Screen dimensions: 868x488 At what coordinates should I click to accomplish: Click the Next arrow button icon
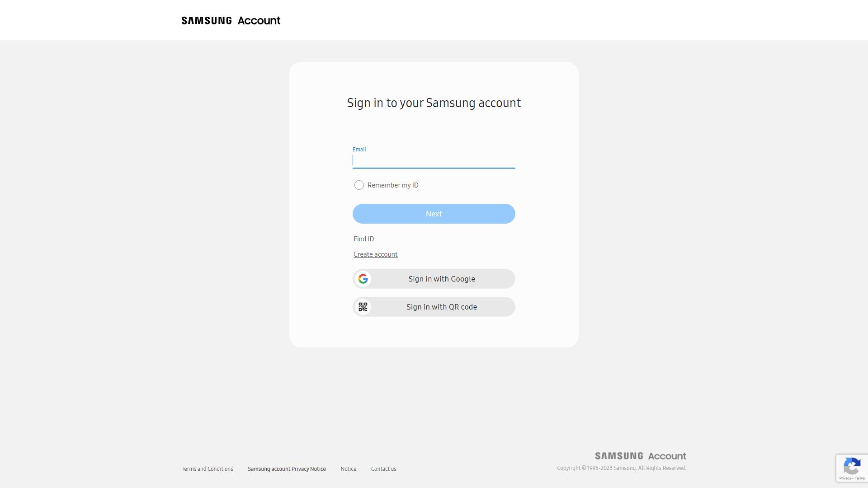[434, 213]
